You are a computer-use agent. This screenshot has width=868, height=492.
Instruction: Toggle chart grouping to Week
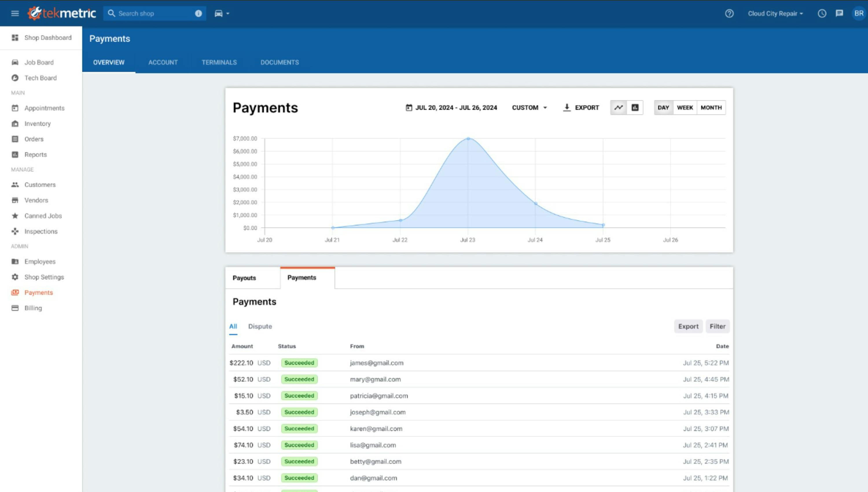tap(685, 107)
